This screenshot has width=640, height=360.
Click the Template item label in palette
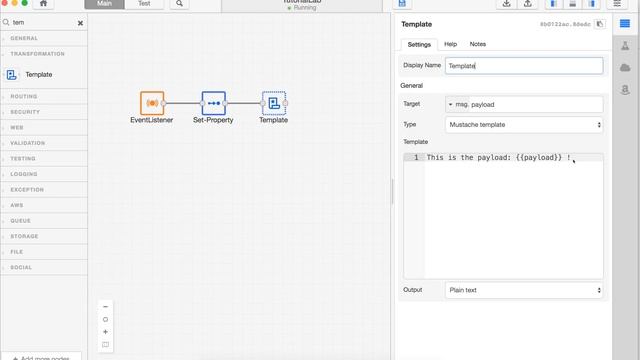point(39,75)
